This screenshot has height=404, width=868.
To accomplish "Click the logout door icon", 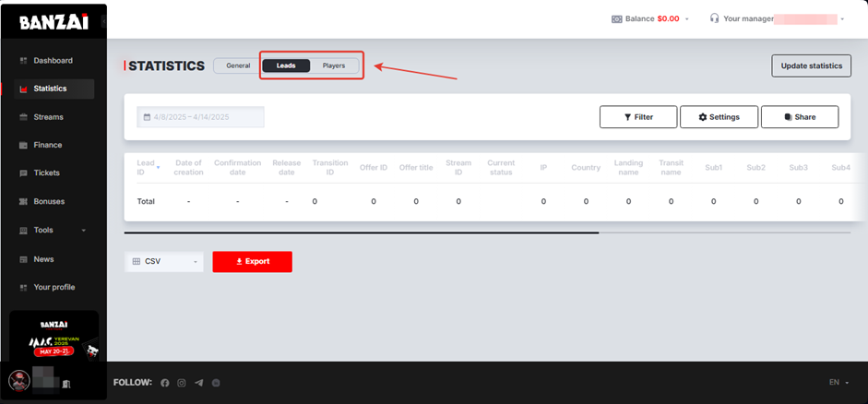I will (65, 384).
